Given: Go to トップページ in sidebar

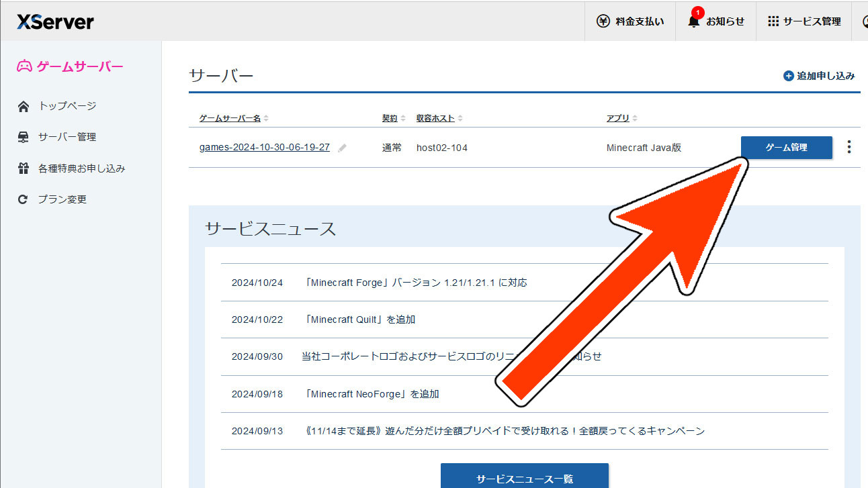Looking at the screenshot, I should pos(67,106).
